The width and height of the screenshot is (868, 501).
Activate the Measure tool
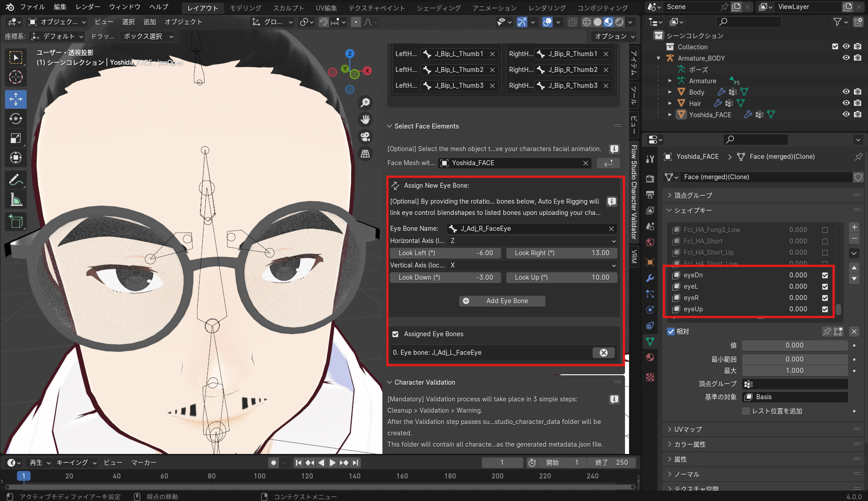pos(16,200)
